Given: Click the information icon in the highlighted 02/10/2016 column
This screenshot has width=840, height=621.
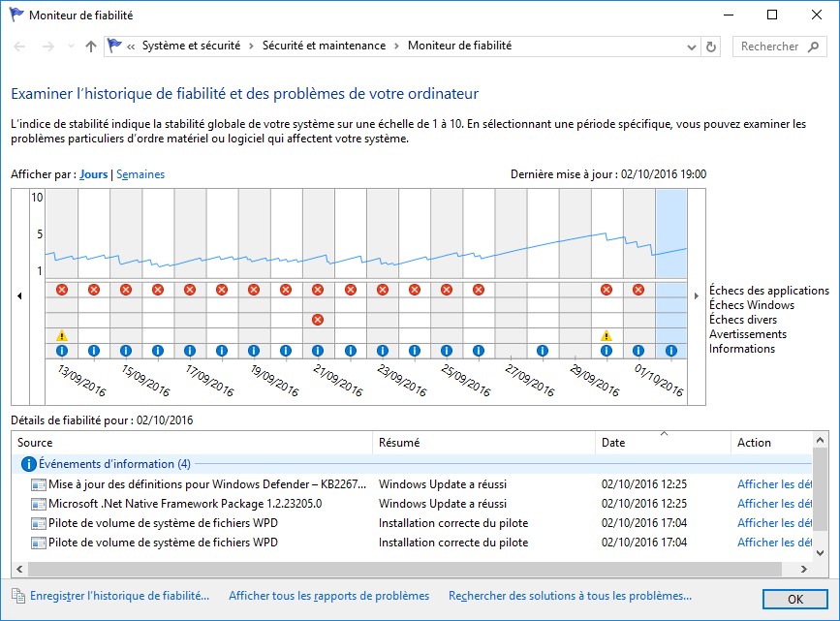Looking at the screenshot, I should (x=670, y=351).
